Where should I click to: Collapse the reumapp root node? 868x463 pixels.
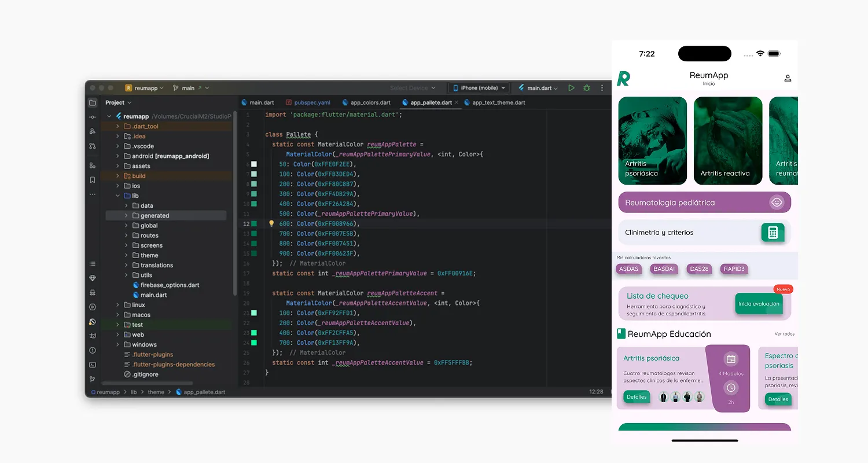coord(109,116)
